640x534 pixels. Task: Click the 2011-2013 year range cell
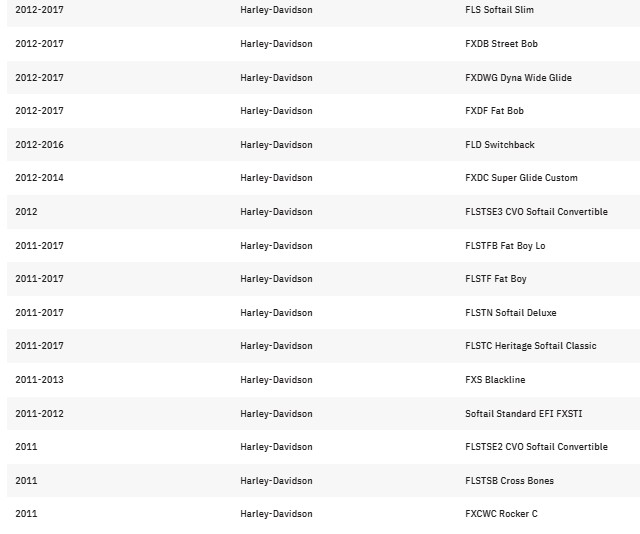pyautogui.click(x=39, y=380)
